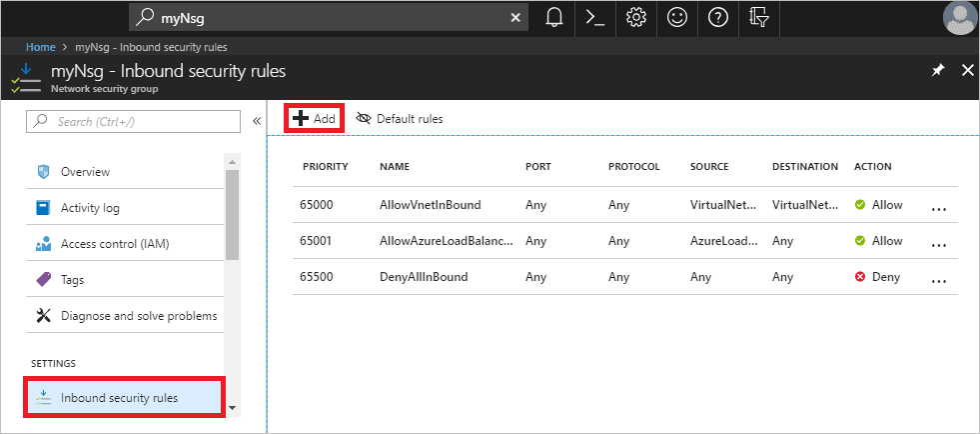
Task: Open the notifications bell icon
Action: coord(554,18)
